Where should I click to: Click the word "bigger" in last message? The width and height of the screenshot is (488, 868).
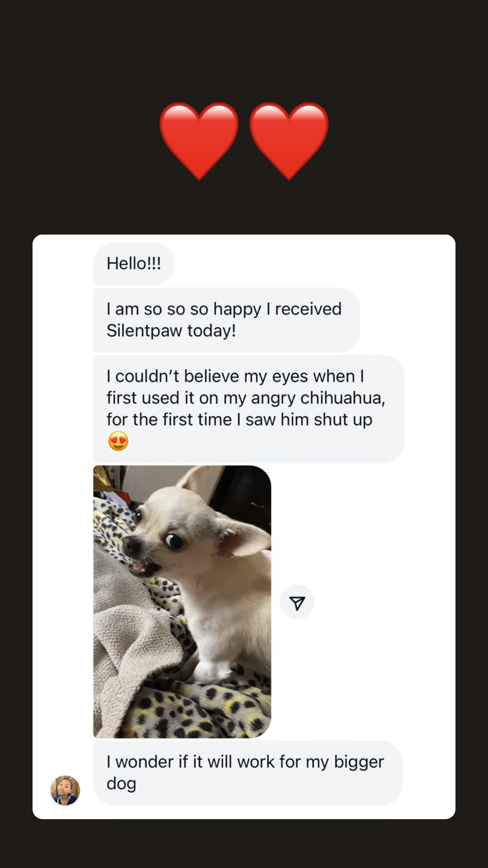359,762
